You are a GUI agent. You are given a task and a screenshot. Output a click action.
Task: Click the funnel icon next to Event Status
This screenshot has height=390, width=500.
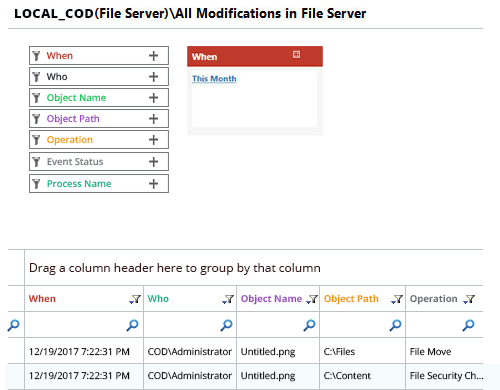[x=36, y=162]
